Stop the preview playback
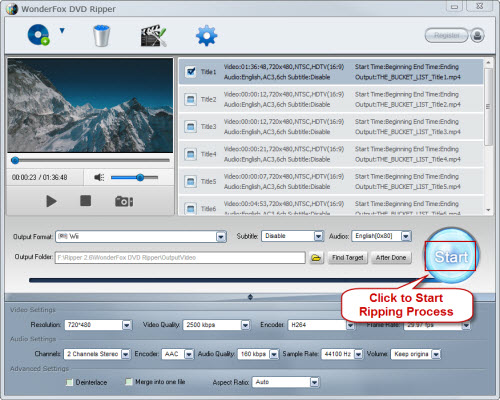Screen dimensions: 500x400 (85, 201)
